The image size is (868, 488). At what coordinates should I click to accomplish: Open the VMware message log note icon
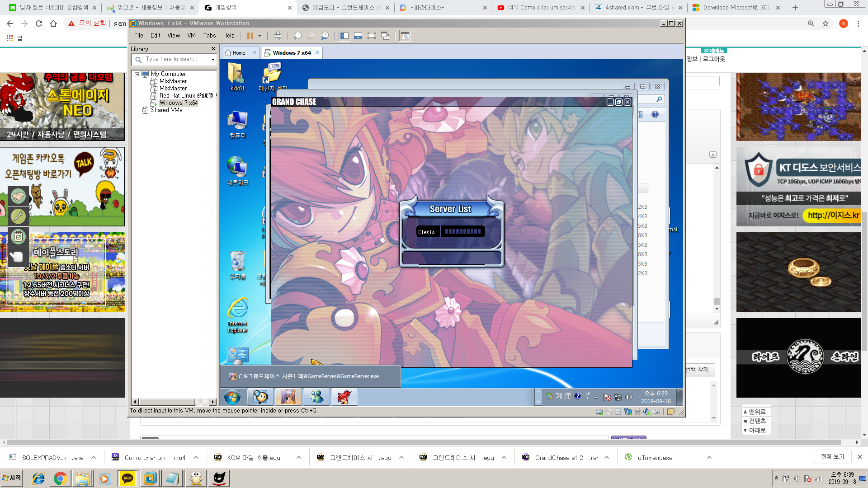point(671,412)
